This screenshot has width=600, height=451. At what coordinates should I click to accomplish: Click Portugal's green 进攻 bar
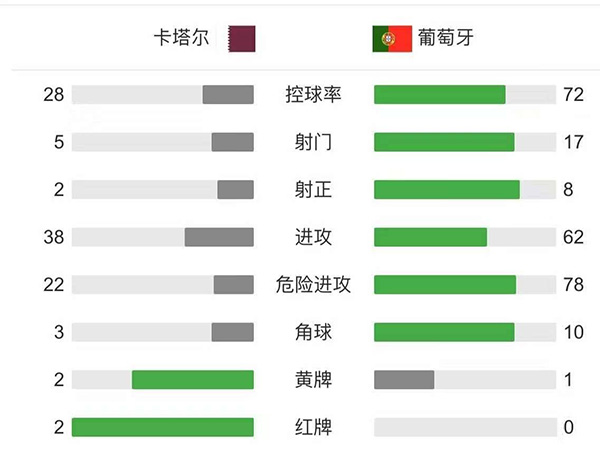click(x=430, y=237)
